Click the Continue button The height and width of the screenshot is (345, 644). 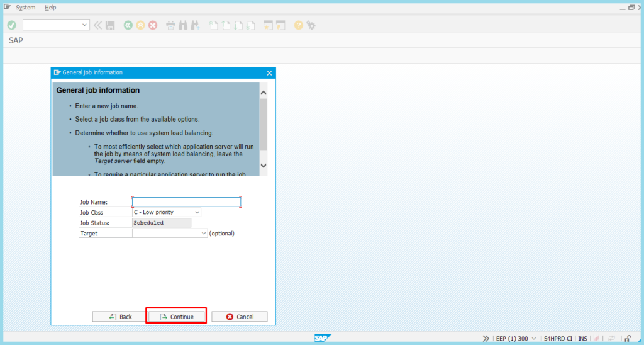(x=176, y=317)
